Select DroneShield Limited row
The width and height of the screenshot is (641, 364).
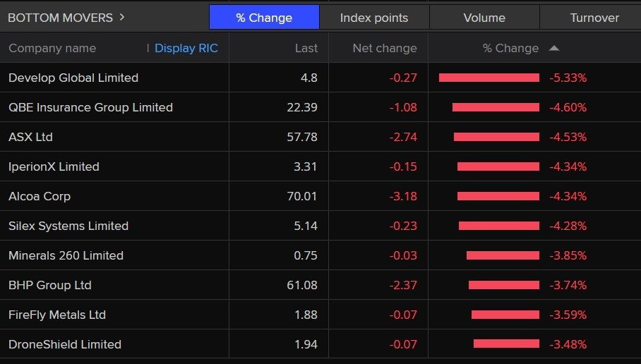320,344
